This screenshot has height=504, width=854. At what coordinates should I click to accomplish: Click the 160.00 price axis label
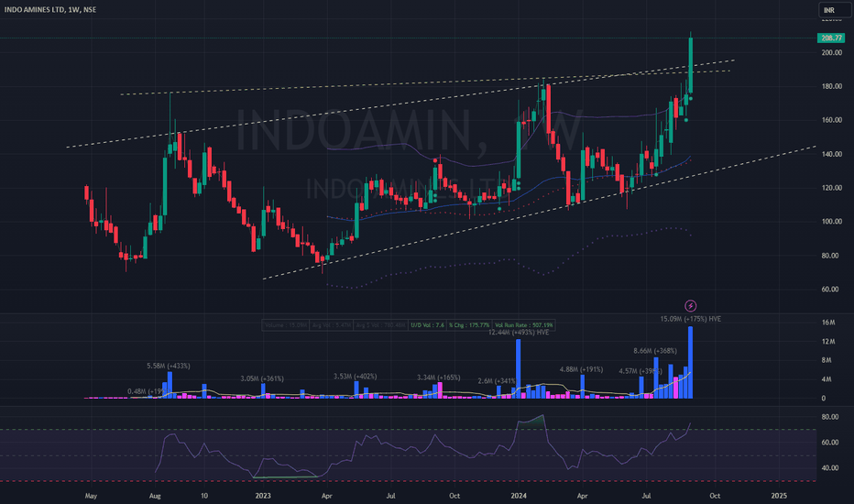(831, 120)
